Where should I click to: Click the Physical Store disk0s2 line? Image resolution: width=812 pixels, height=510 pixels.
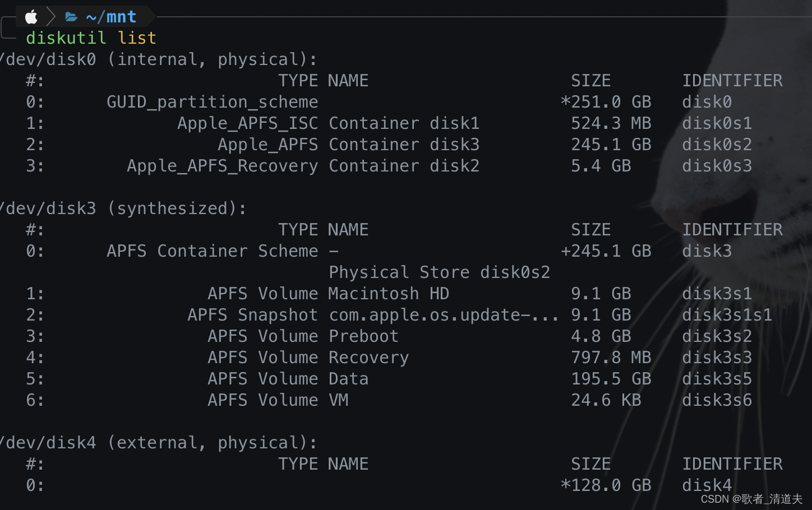point(439,272)
